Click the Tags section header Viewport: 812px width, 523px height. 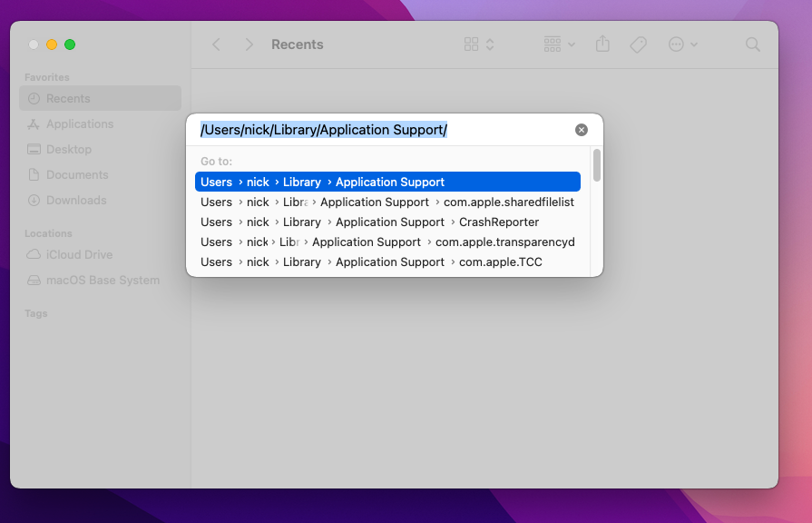click(35, 313)
